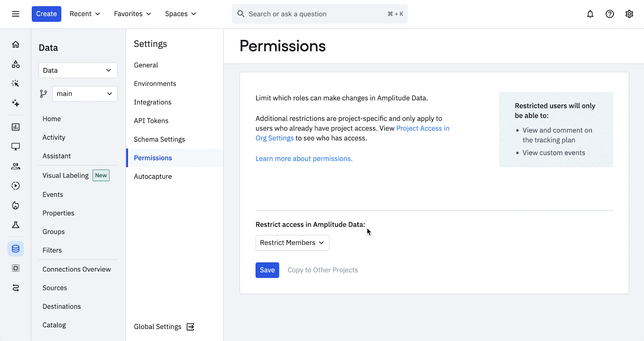Open Connections Overview
Viewport: 644px width, 341px height.
[76, 269]
